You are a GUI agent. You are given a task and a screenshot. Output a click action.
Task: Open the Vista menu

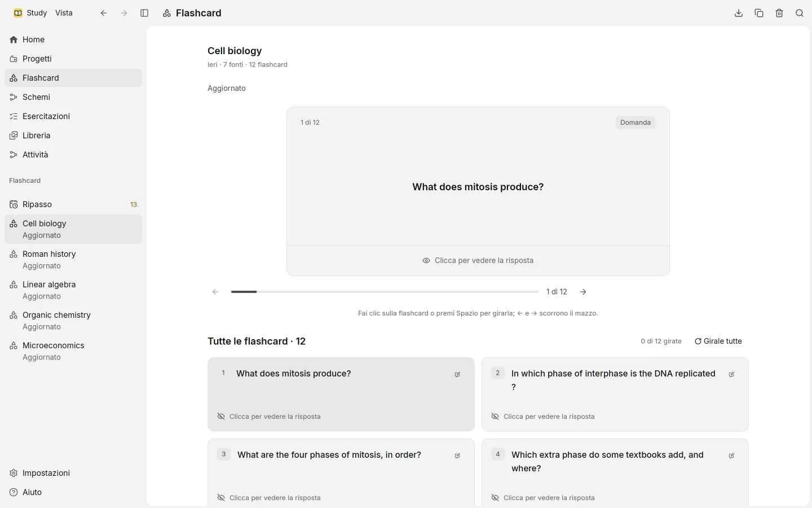pos(64,13)
